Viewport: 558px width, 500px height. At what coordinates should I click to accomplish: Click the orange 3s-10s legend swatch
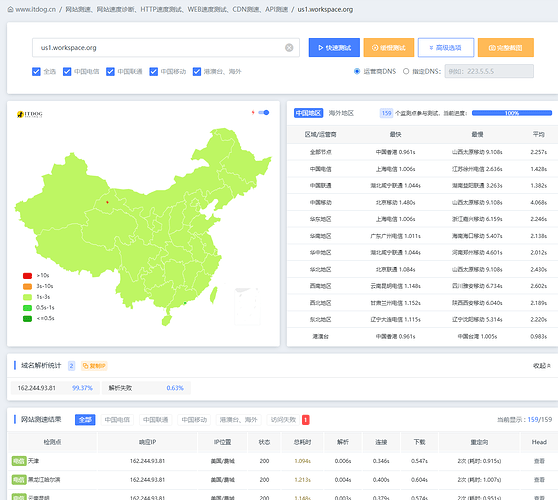27,286
